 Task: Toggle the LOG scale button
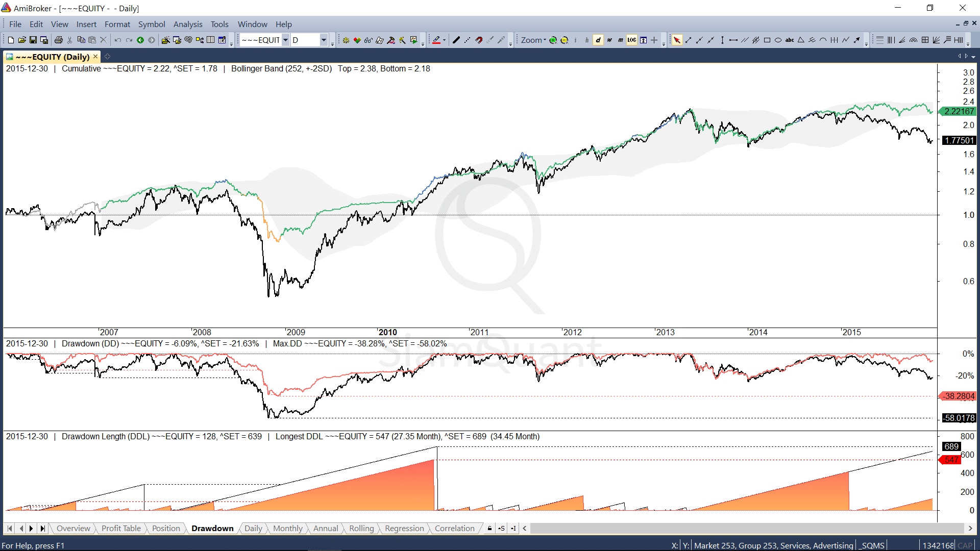point(632,40)
